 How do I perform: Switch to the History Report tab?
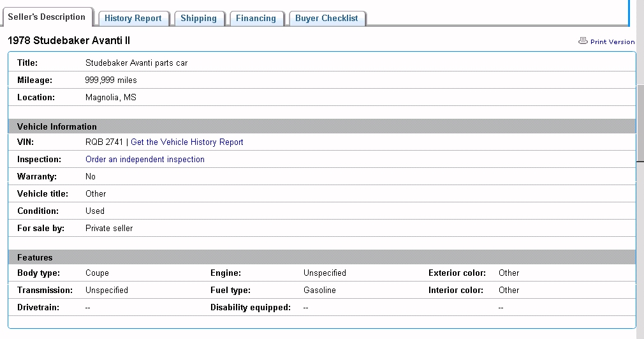coord(133,19)
